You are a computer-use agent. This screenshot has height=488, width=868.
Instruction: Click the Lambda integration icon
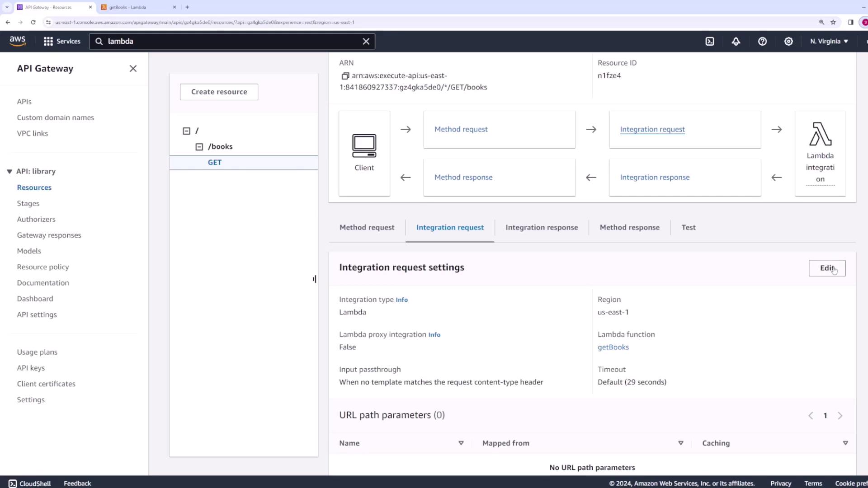click(820, 134)
